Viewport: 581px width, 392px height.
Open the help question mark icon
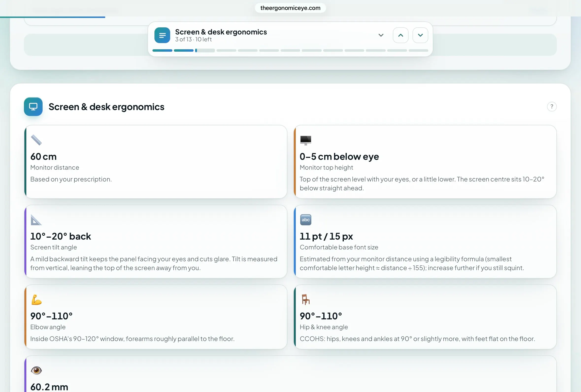552,107
